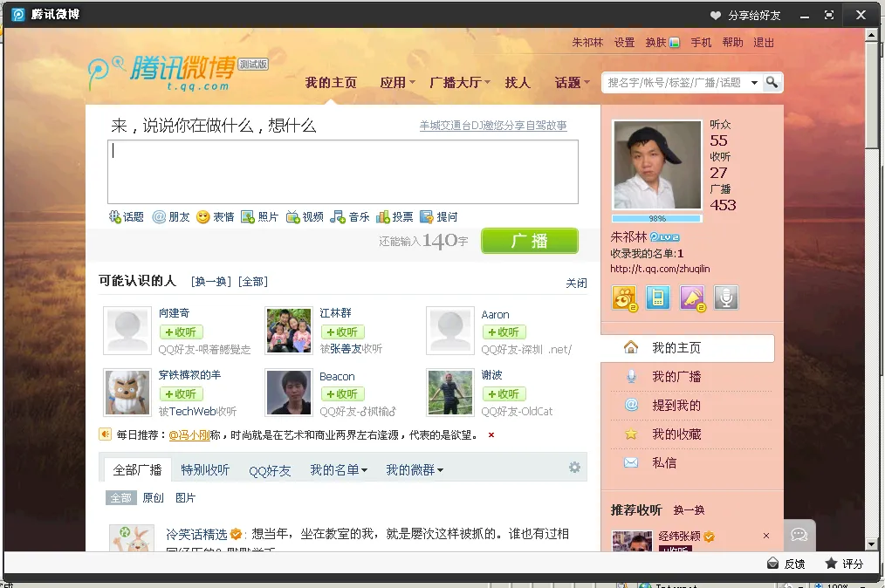
Task: Open 我的广播 in right sidebar
Action: point(676,376)
